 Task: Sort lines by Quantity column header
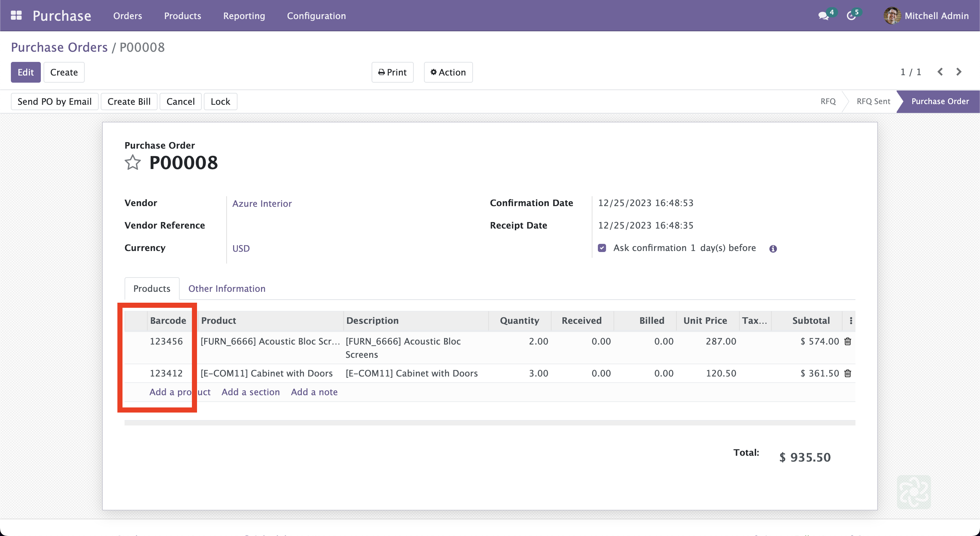[519, 321]
